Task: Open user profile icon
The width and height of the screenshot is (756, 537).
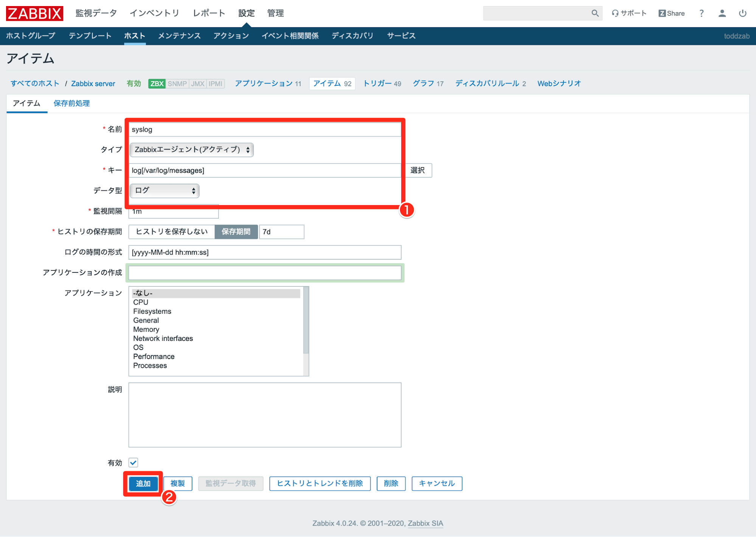Action: pos(722,13)
